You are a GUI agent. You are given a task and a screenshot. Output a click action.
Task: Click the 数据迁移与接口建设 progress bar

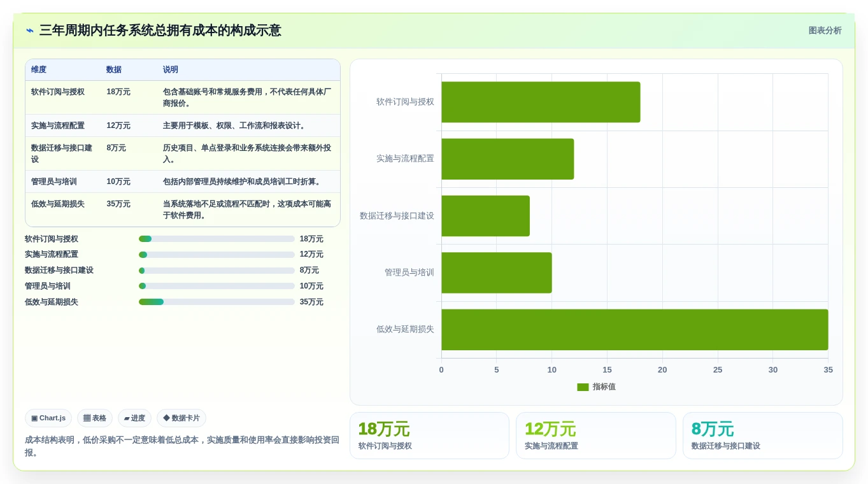point(217,271)
